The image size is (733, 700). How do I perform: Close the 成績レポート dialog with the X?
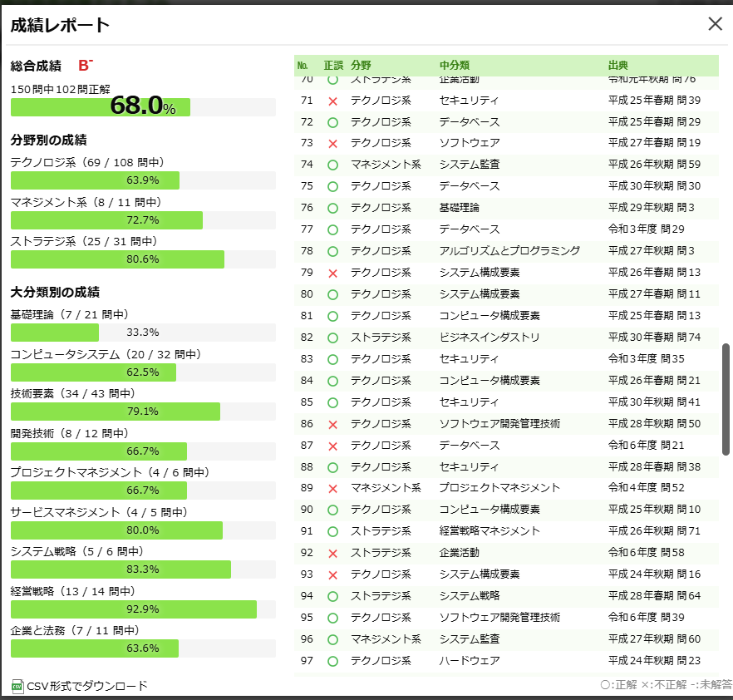point(715,24)
